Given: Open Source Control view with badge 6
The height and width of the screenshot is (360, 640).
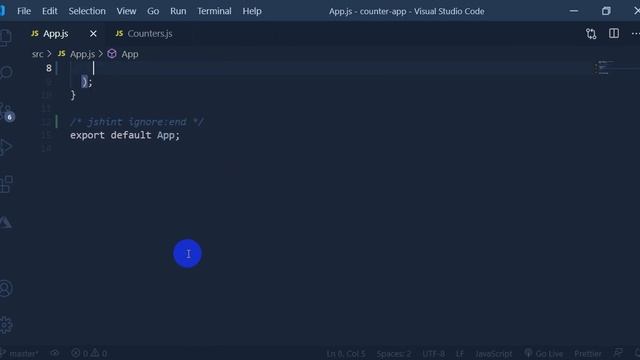Looking at the screenshot, I should click(x=7, y=113).
